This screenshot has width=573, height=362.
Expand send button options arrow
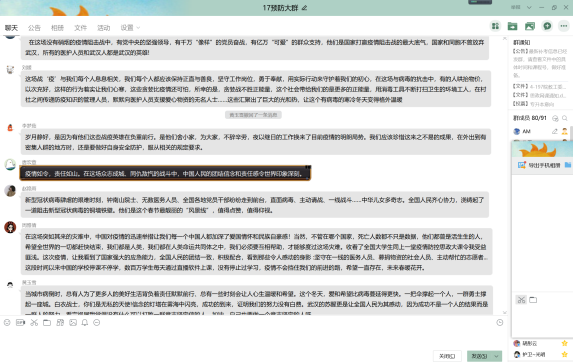(x=496, y=356)
